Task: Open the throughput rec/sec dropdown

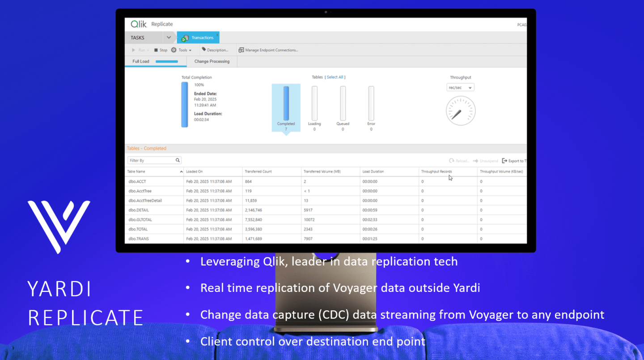Action: click(460, 87)
